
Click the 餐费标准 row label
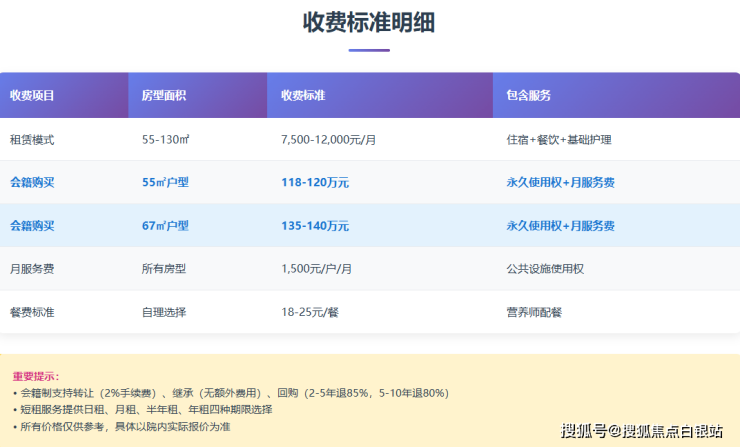(x=32, y=312)
